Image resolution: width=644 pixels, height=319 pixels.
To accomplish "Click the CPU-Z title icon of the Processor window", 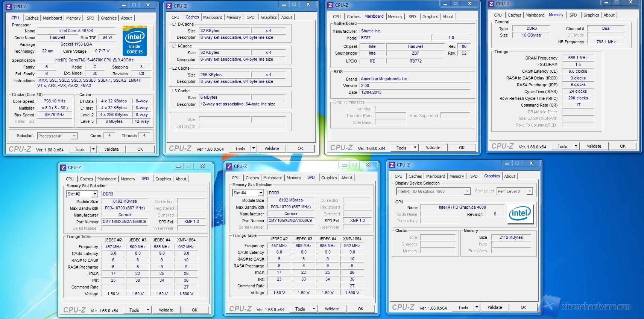I will coord(9,6).
